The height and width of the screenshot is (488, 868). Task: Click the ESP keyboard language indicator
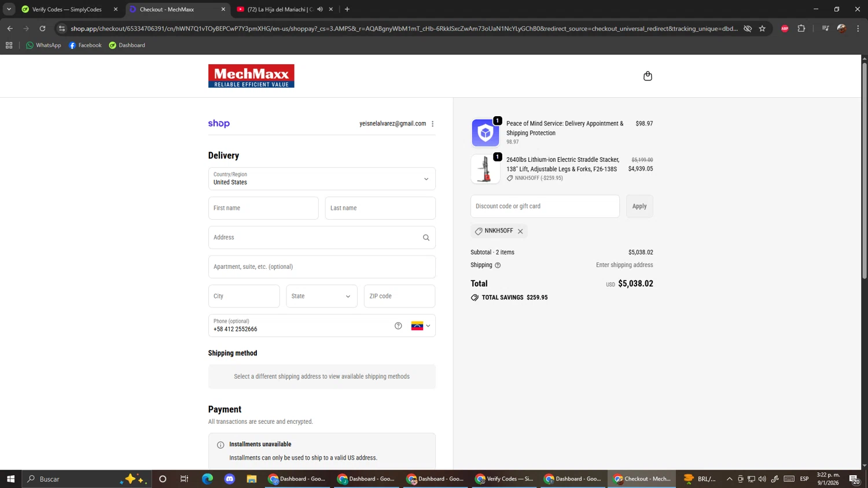pyautogui.click(x=804, y=479)
